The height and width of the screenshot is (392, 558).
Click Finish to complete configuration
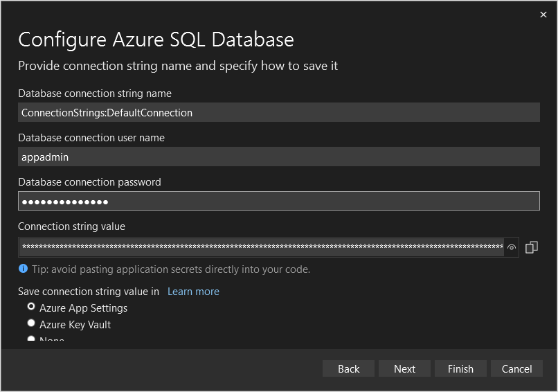460,368
